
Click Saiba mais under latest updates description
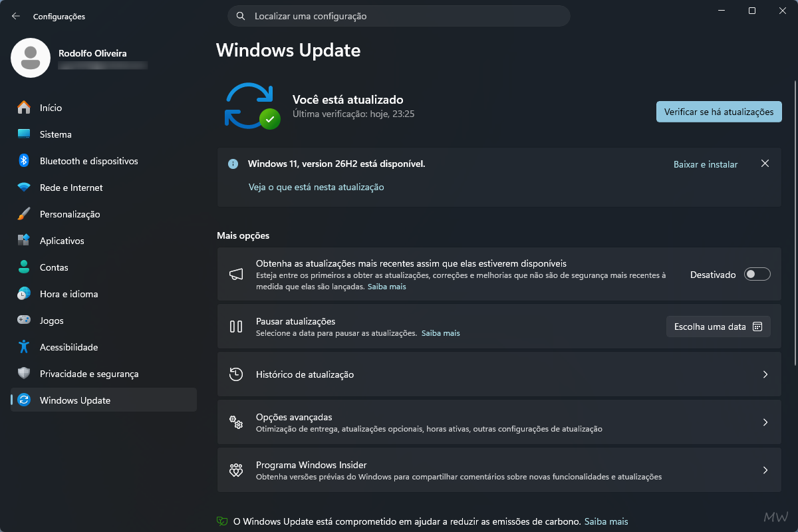pyautogui.click(x=387, y=287)
